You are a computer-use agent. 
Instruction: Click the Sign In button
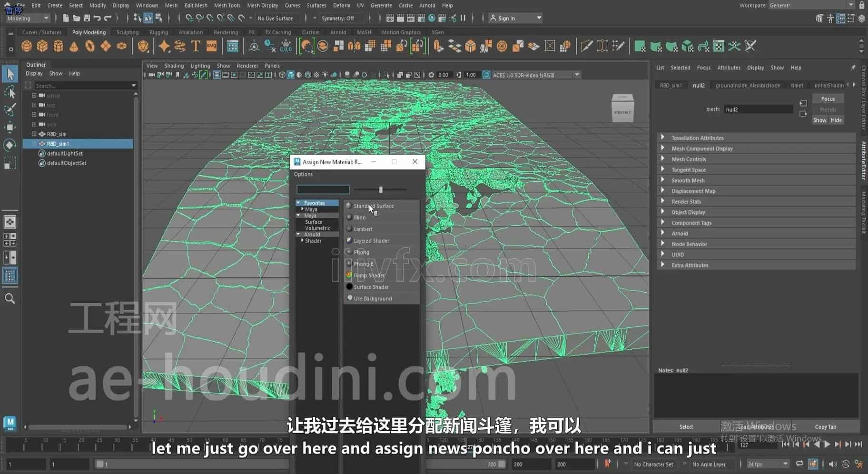(515, 18)
